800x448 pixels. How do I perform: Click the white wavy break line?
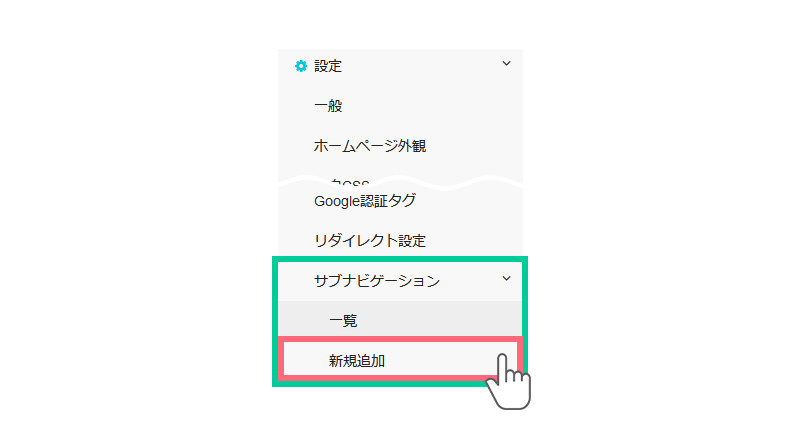[x=401, y=182]
